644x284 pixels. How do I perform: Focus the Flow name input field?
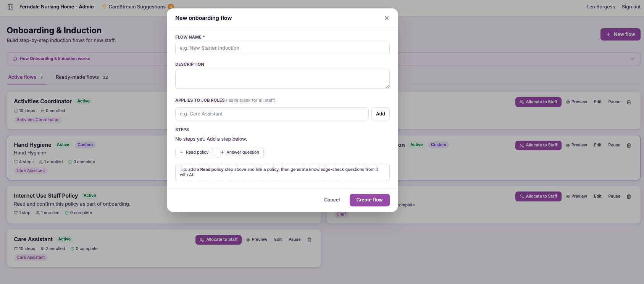pos(282,48)
